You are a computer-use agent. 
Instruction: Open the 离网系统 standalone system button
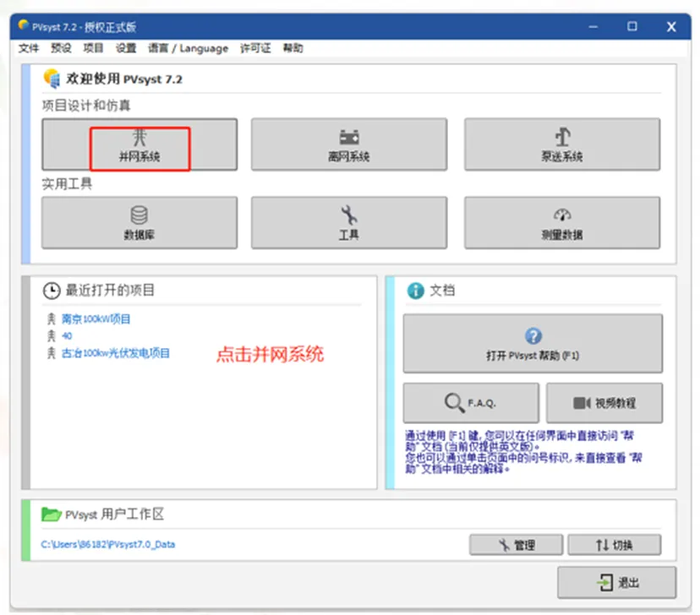[x=348, y=144]
